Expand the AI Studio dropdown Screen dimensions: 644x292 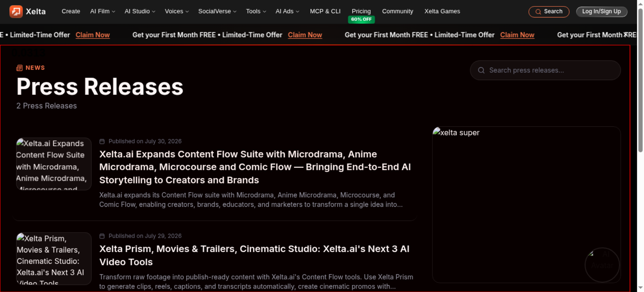(140, 11)
